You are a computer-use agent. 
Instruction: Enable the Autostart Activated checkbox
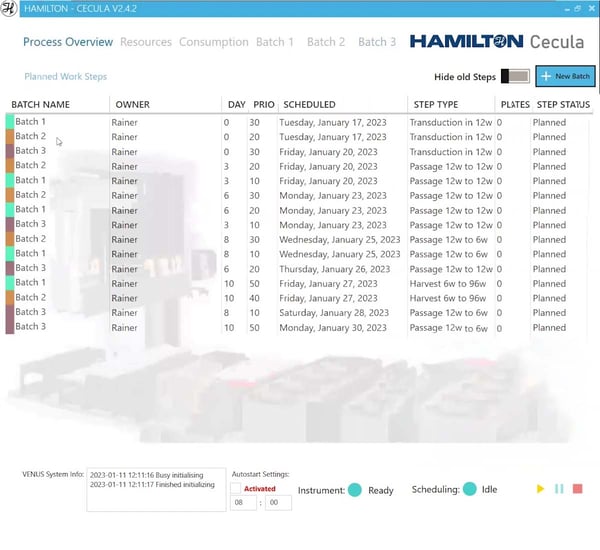click(x=236, y=488)
